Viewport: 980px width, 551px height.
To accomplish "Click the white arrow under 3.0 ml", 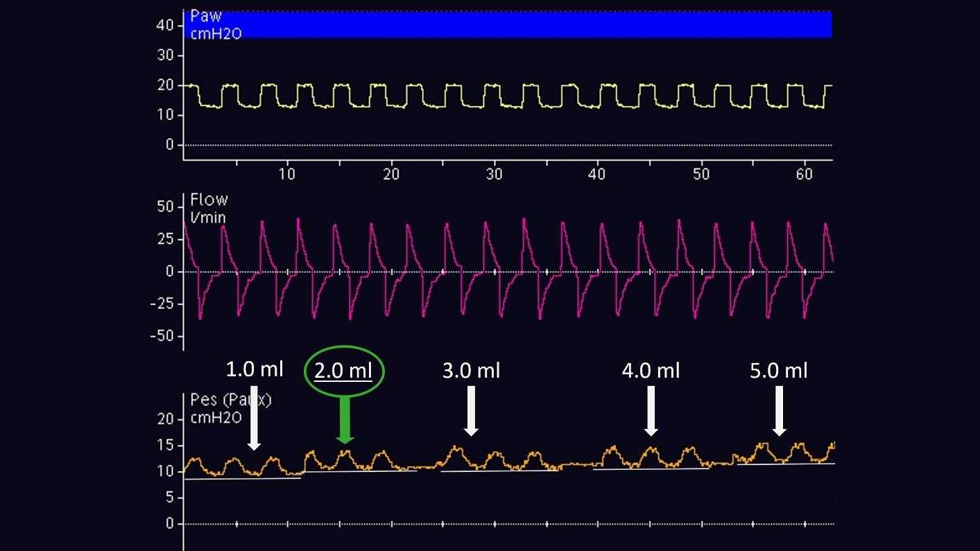I will (x=471, y=411).
